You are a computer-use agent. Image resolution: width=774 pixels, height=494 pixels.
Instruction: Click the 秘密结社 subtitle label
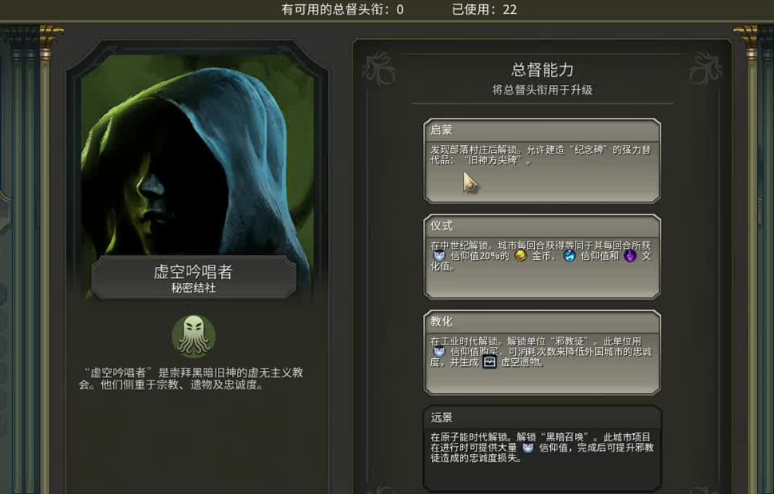tap(194, 288)
